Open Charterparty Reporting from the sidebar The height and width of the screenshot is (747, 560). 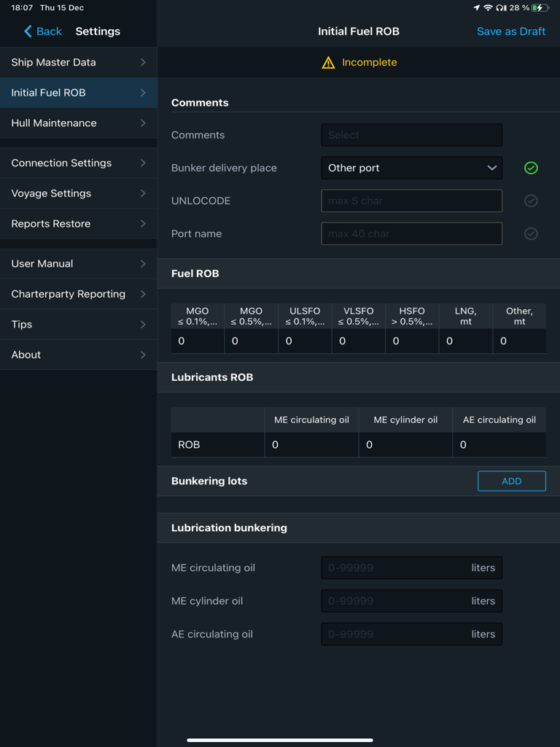point(78,294)
